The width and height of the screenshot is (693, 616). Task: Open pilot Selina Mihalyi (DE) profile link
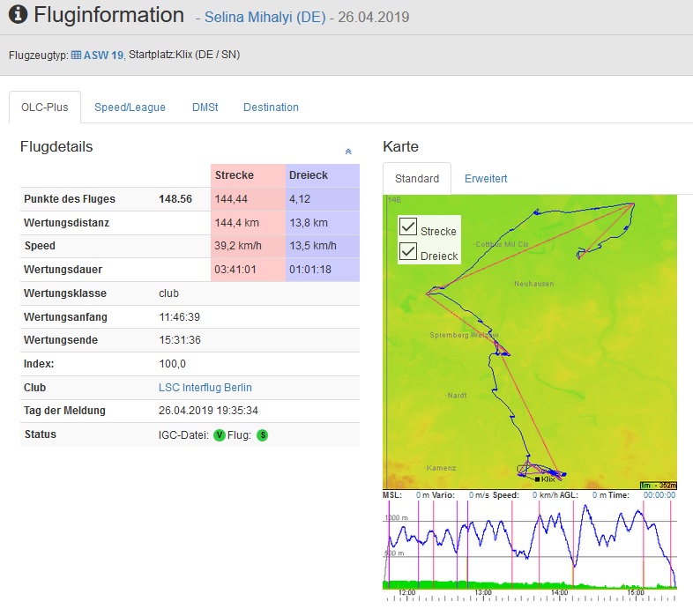click(265, 18)
